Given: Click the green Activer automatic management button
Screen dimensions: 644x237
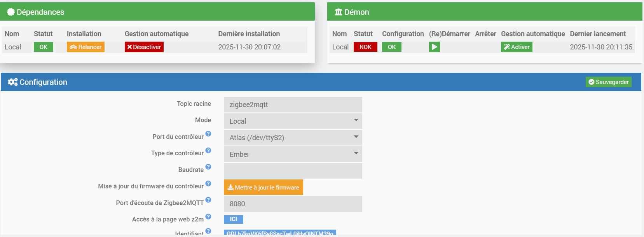Looking at the screenshot, I should tap(517, 47).
